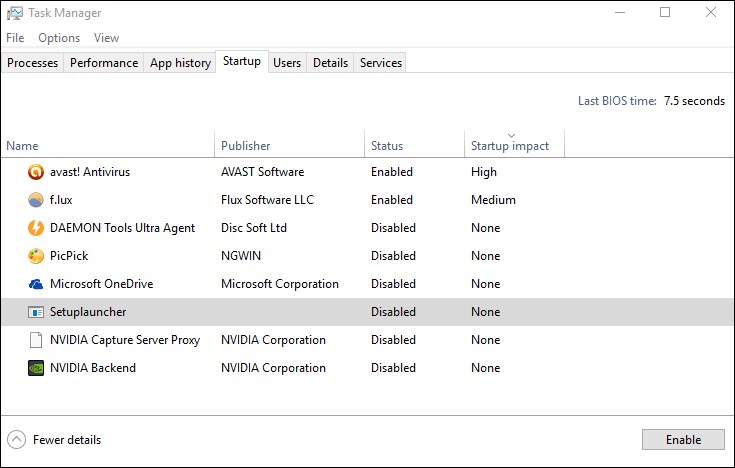Click the Fewer details label

point(67,440)
